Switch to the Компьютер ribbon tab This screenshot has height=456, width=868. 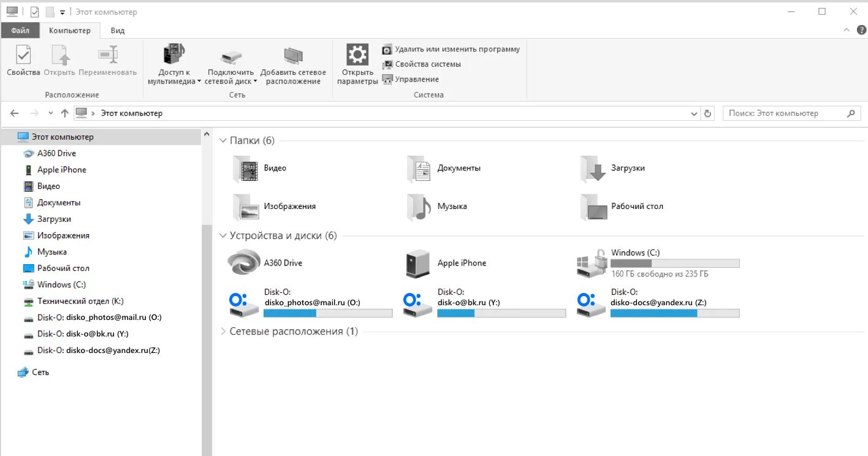coord(70,30)
